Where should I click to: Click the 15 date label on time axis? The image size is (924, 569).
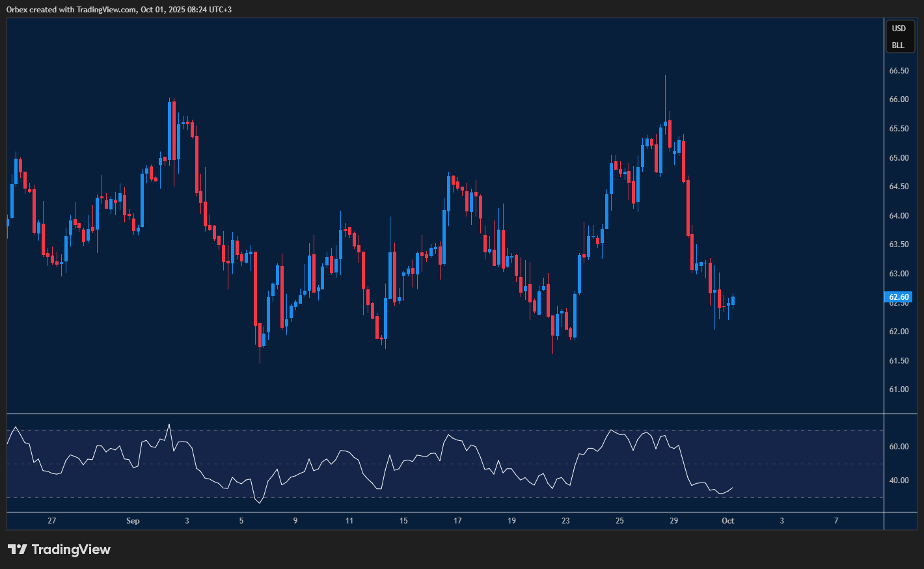point(403,521)
